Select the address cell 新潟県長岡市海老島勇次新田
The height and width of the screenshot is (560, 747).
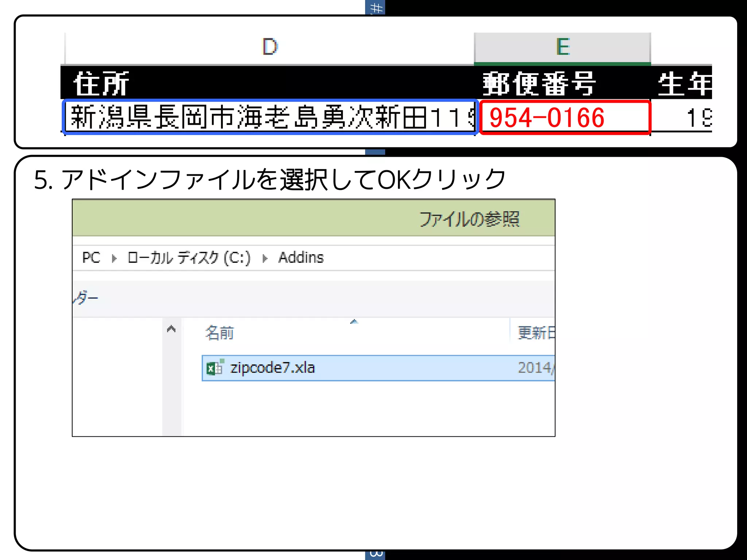(270, 117)
